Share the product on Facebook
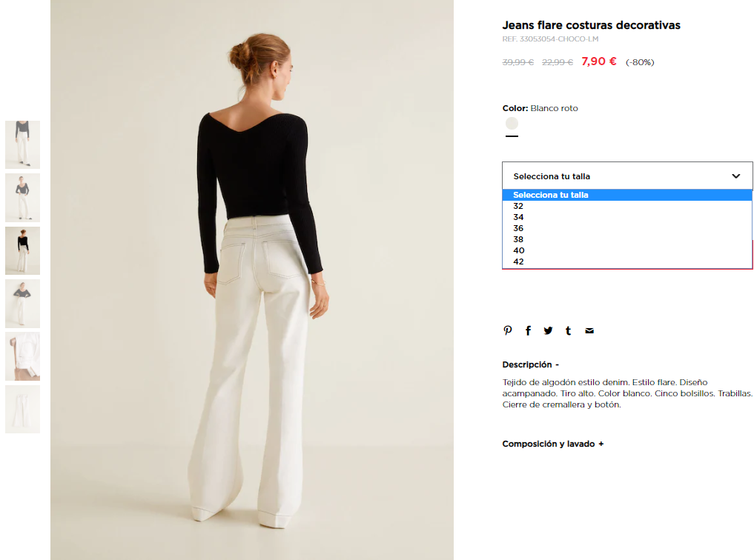754x560 pixels. 528,330
